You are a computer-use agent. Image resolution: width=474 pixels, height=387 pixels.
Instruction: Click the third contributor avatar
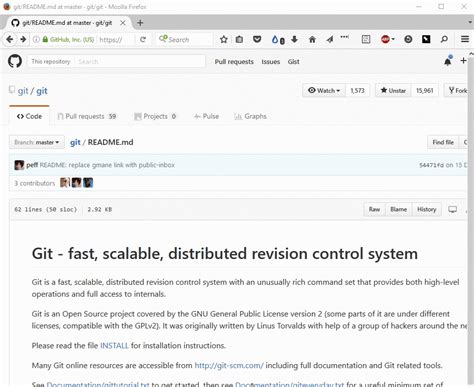point(88,183)
